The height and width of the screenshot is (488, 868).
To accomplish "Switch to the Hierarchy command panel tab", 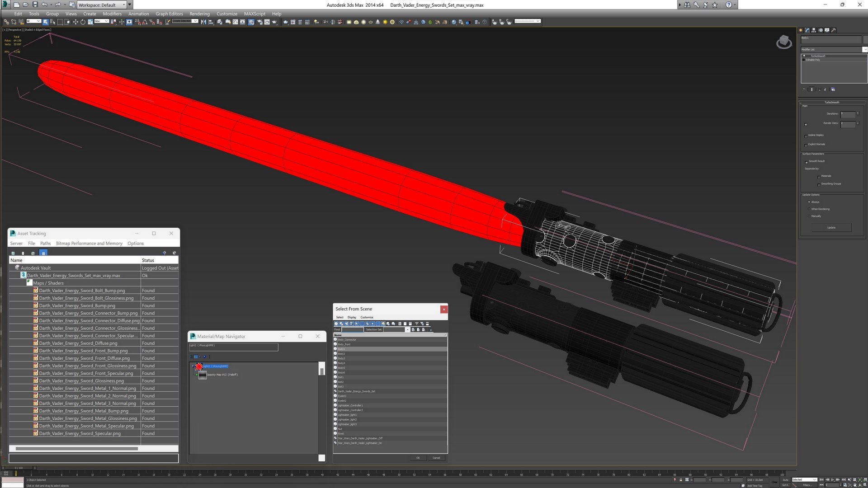I will (814, 30).
